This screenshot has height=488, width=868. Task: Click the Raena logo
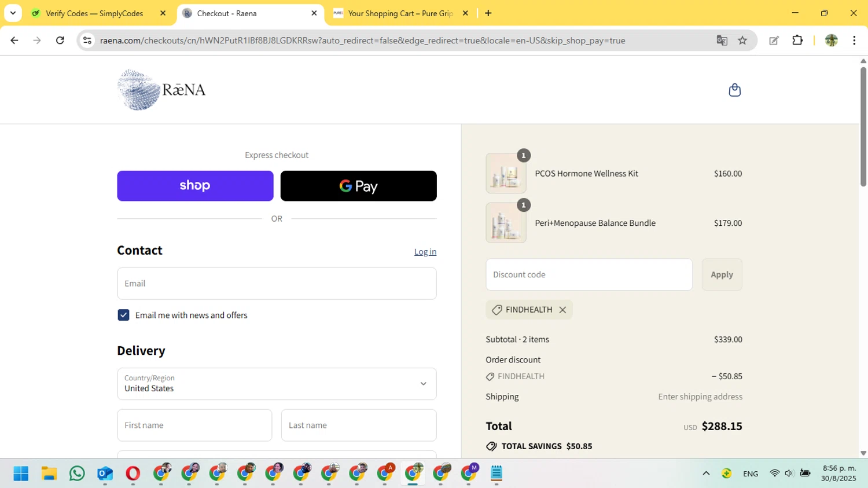[x=161, y=90]
